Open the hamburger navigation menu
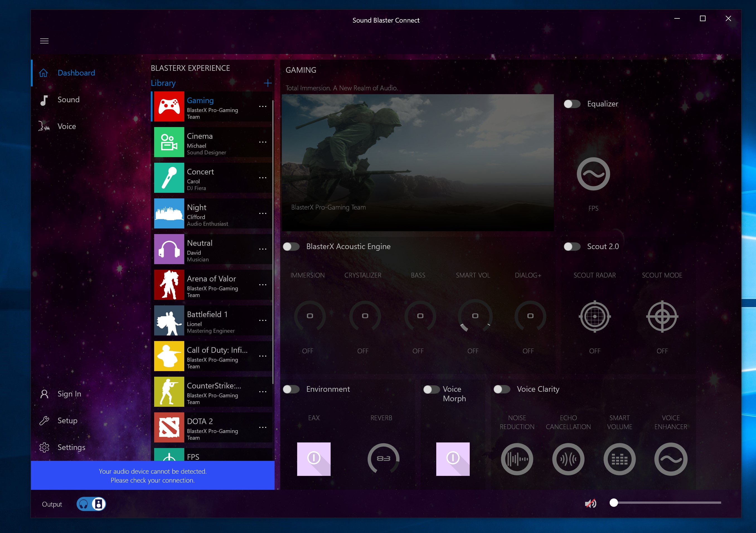Viewport: 756px width, 533px height. pyautogui.click(x=44, y=41)
